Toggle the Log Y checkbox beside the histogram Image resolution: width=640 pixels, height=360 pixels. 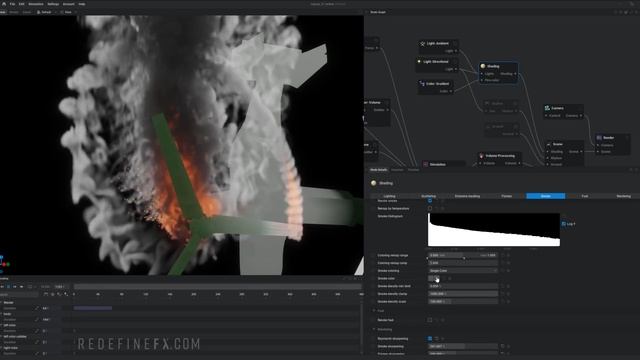(x=564, y=224)
